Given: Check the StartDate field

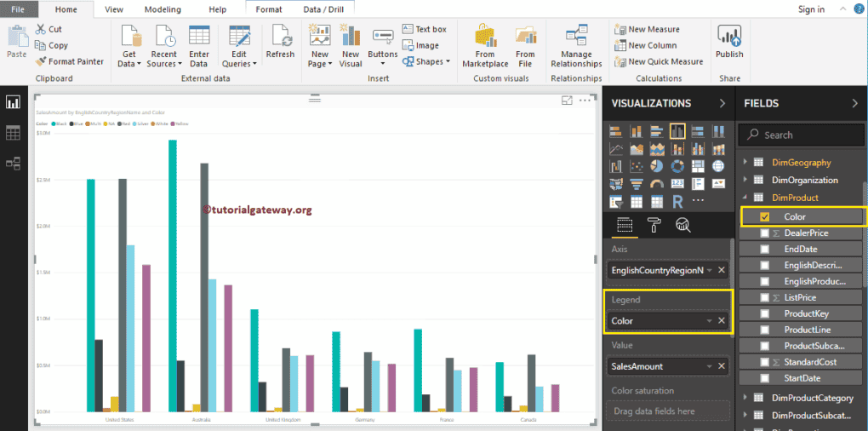Looking at the screenshot, I should point(765,378).
